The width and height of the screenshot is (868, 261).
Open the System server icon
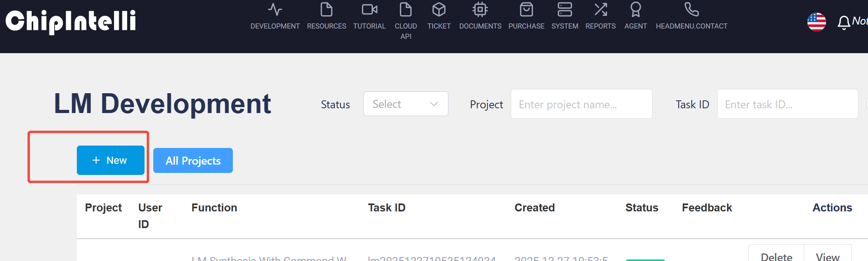[x=565, y=10]
